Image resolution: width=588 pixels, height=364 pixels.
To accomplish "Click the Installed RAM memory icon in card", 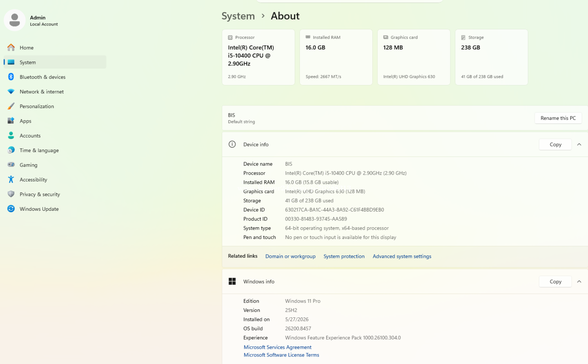I will [308, 37].
